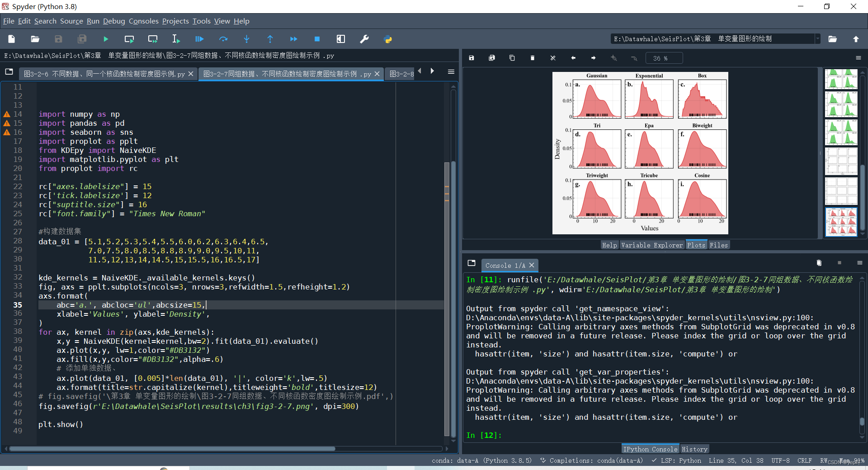
Task: Open Preferences via the wrench icon
Action: 364,39
